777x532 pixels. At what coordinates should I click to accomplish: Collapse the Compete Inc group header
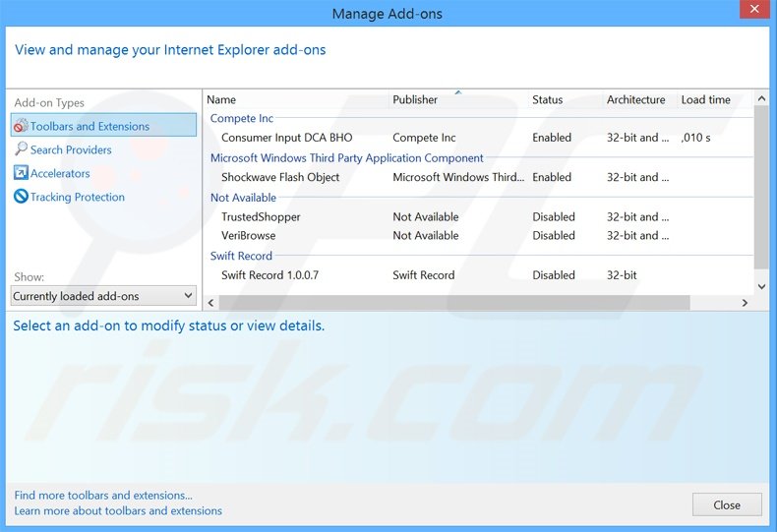(242, 118)
